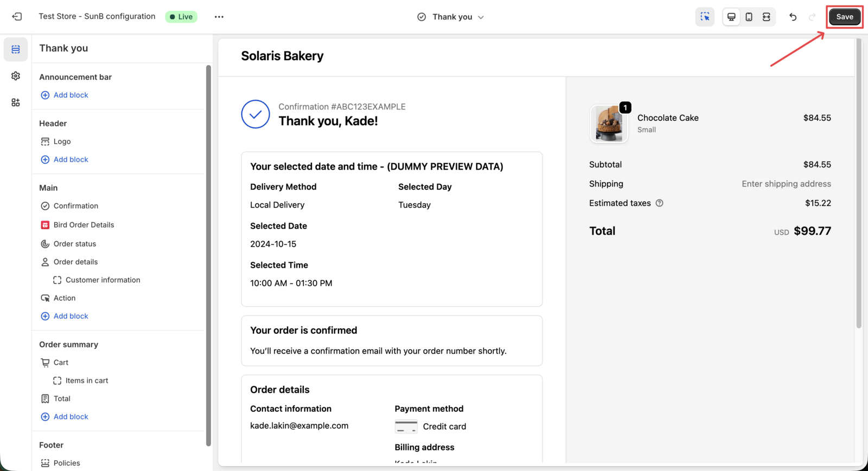Click the kade.lakin@example.com email text
The width and height of the screenshot is (868, 471).
(x=299, y=426)
